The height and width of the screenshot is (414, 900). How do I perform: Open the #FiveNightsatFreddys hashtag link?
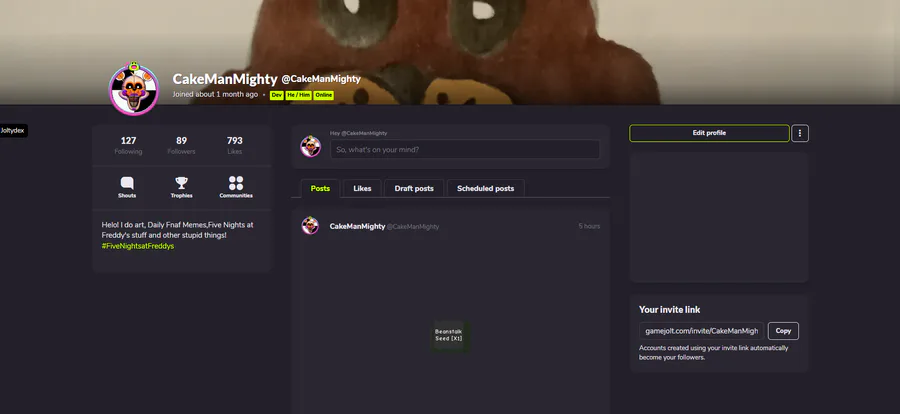138,246
